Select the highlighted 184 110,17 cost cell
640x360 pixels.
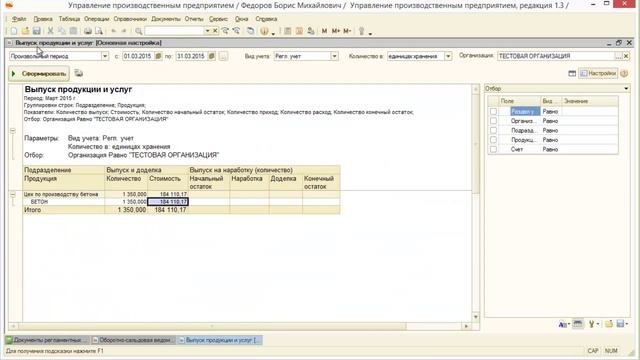(x=168, y=202)
